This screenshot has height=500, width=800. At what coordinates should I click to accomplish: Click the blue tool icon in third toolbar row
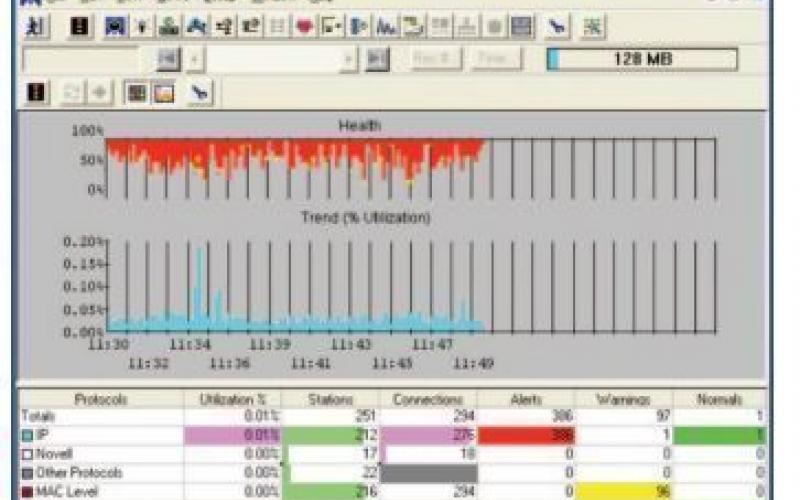click(200, 93)
